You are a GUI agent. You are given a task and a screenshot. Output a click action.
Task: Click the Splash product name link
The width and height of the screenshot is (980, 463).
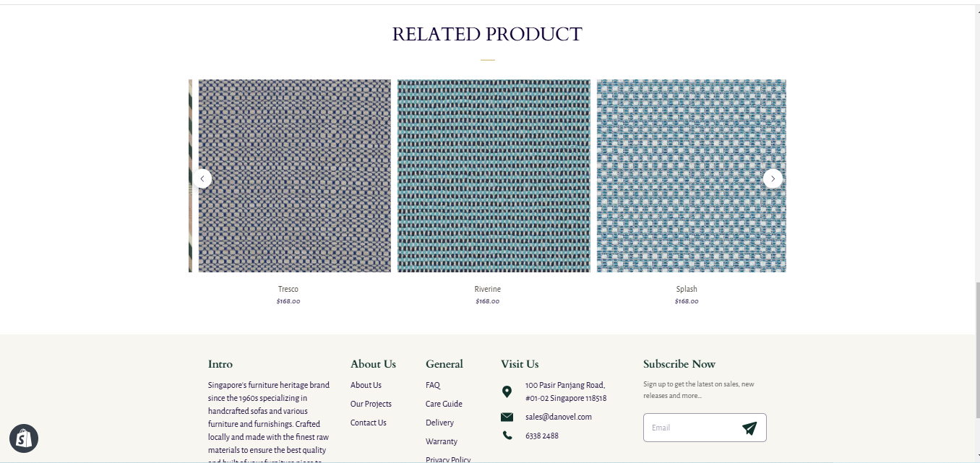point(687,289)
